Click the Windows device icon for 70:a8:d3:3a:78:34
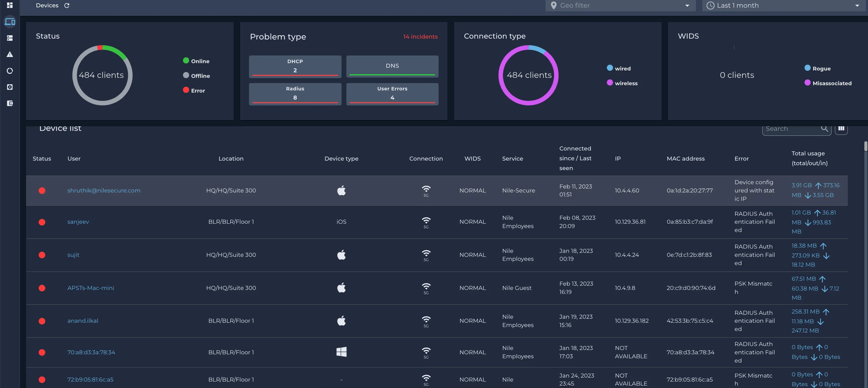Viewport: 868px width, 388px height. point(341,352)
